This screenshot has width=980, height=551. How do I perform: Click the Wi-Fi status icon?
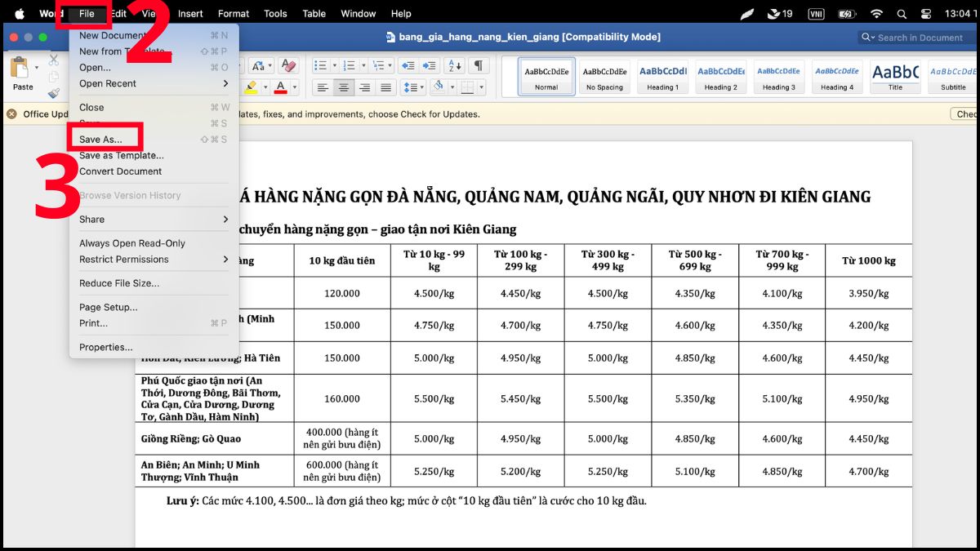[876, 14]
